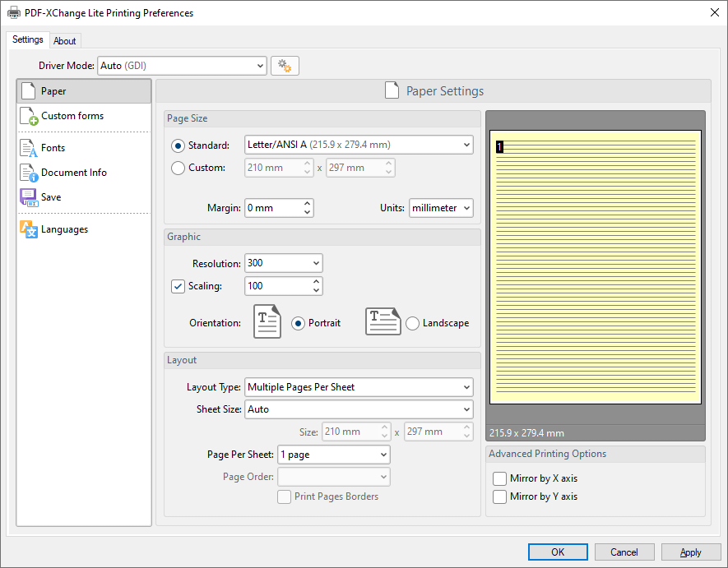Enable Mirror by X axis

[x=500, y=478]
